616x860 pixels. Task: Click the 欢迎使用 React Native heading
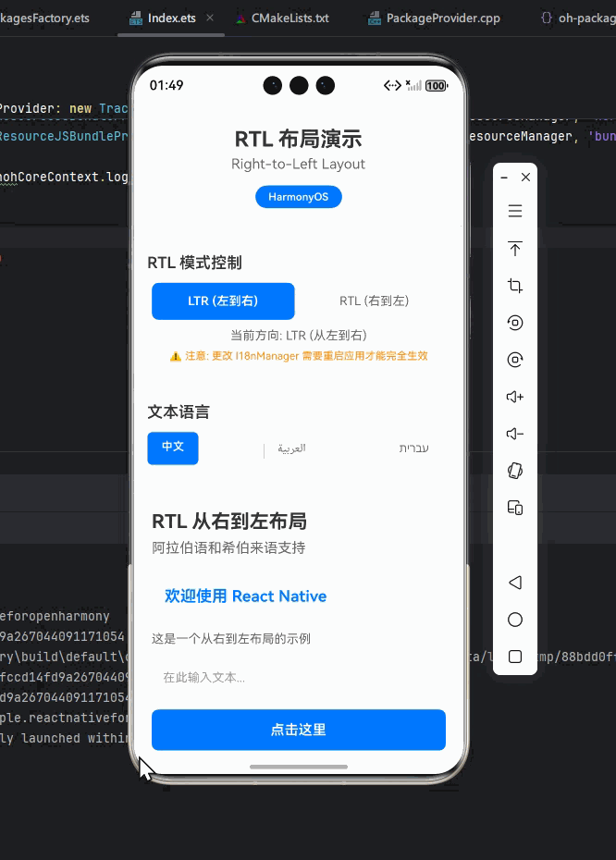(245, 596)
